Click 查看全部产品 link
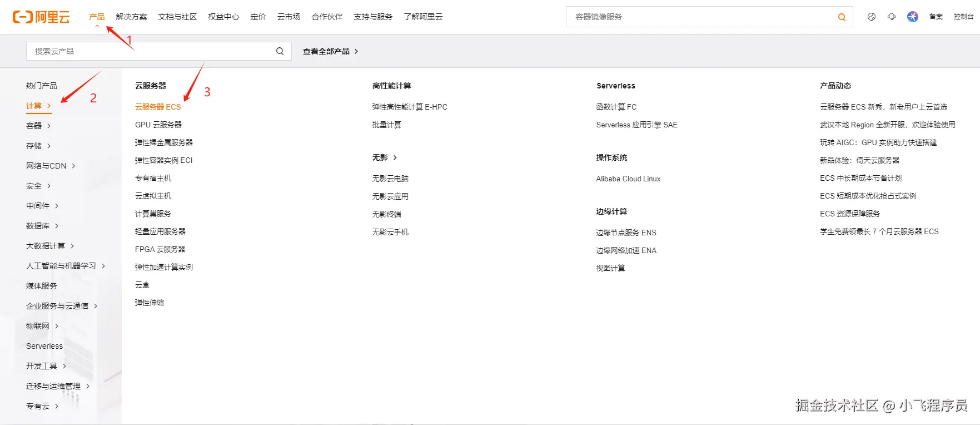980x425 pixels. 330,51
